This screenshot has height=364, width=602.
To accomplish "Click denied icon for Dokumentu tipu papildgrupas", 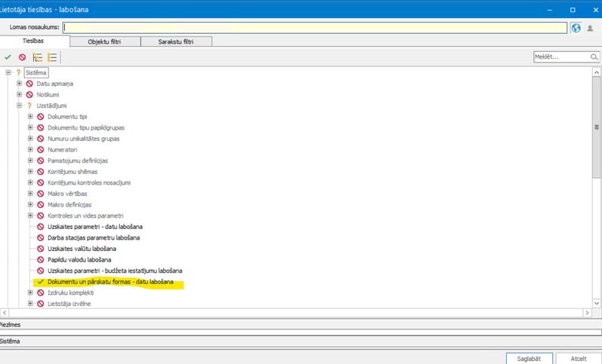I will pyautogui.click(x=40, y=127).
